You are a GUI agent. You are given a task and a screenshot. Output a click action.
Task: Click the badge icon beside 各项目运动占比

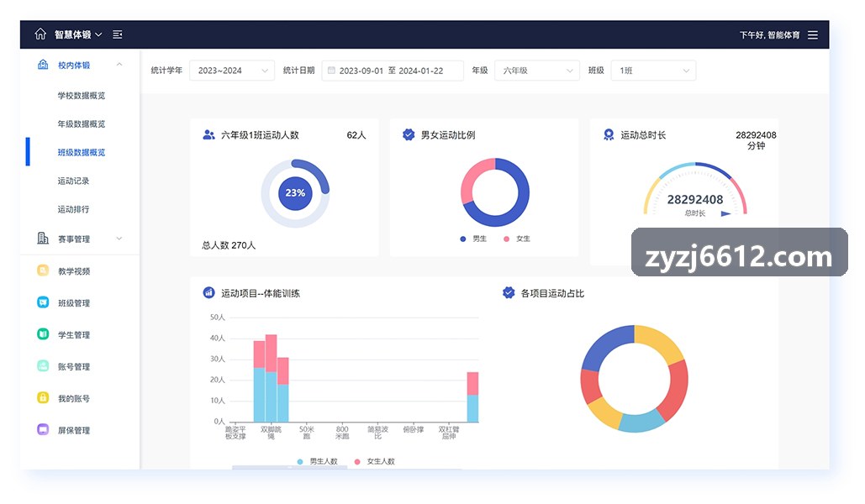tap(509, 293)
